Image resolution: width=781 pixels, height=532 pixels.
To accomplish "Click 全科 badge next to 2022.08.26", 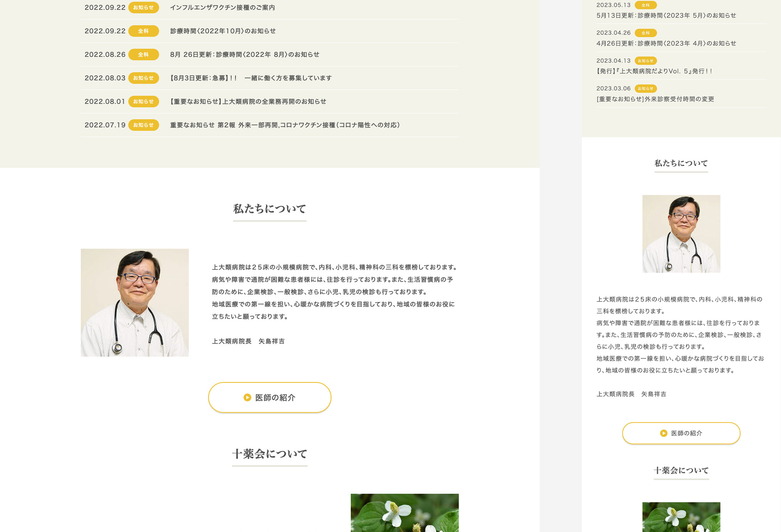I will tap(143, 55).
